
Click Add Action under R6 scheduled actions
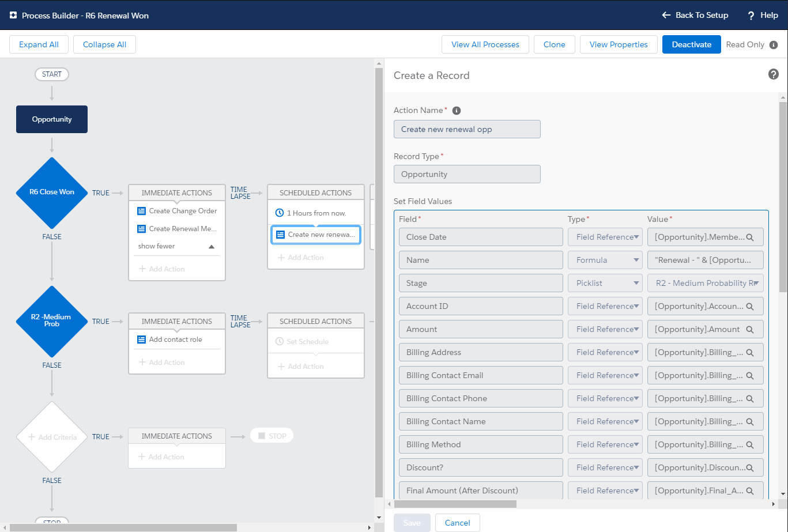[301, 258]
